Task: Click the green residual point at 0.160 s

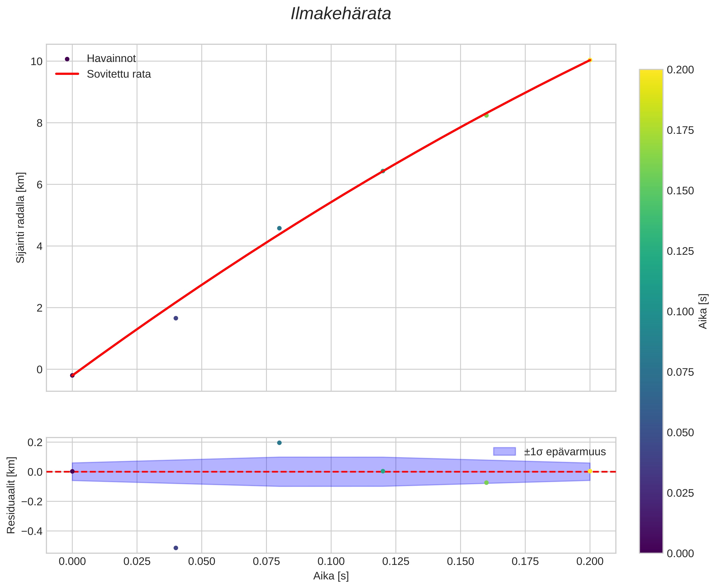Action: [x=486, y=483]
